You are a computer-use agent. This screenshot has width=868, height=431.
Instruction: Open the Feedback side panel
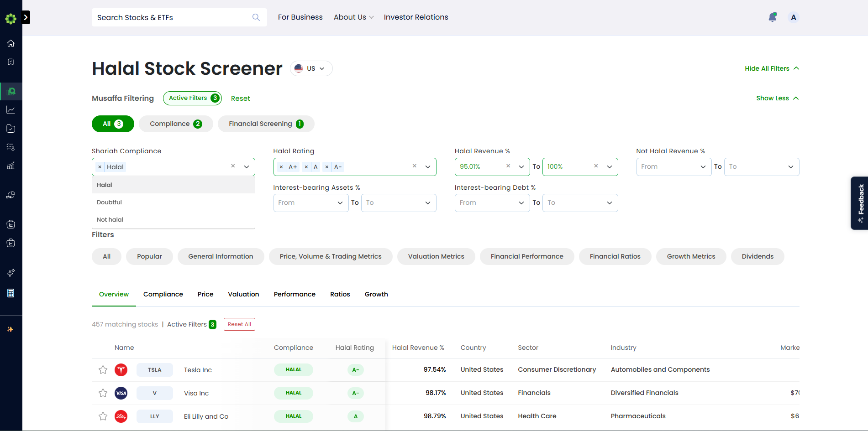pyautogui.click(x=859, y=203)
